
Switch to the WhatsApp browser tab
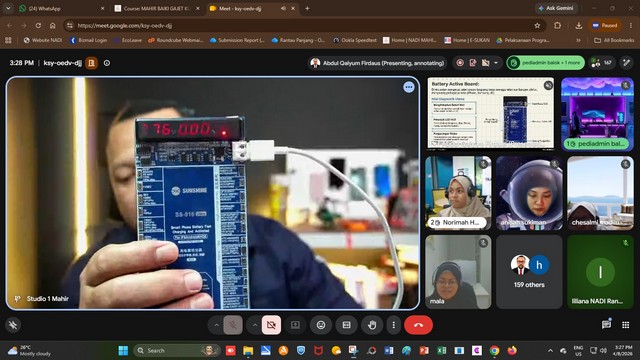pos(61,8)
